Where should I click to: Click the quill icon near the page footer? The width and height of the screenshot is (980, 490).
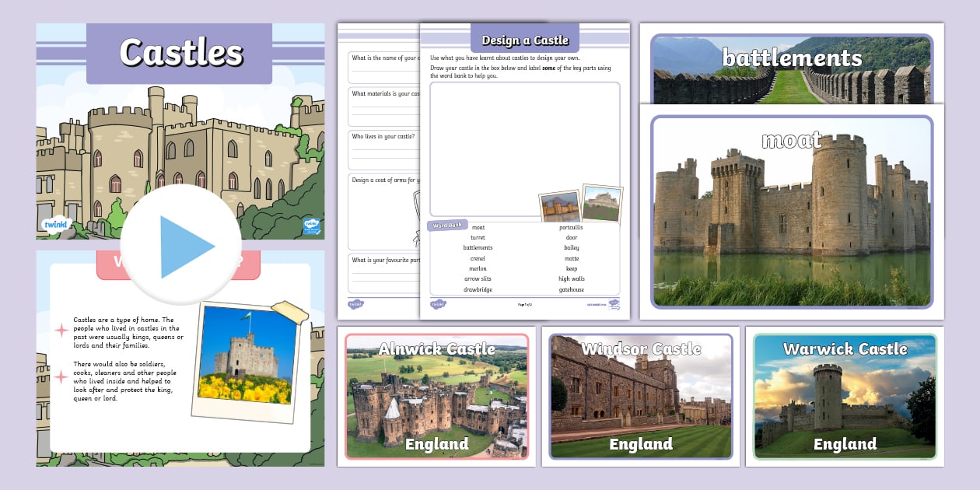[614, 303]
